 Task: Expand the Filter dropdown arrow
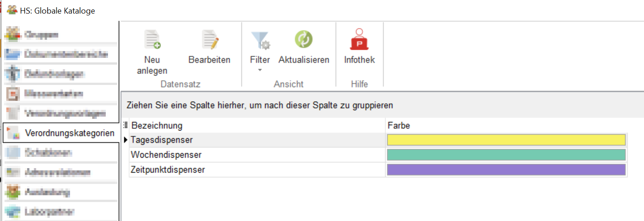260,70
